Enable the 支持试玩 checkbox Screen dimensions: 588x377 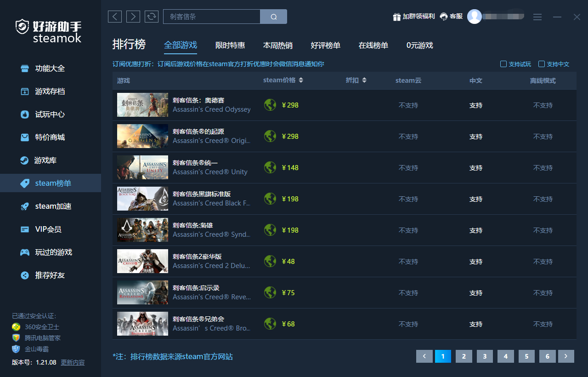pos(503,64)
